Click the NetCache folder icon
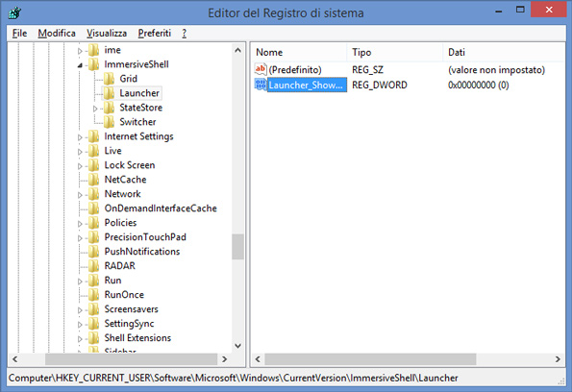 point(94,180)
